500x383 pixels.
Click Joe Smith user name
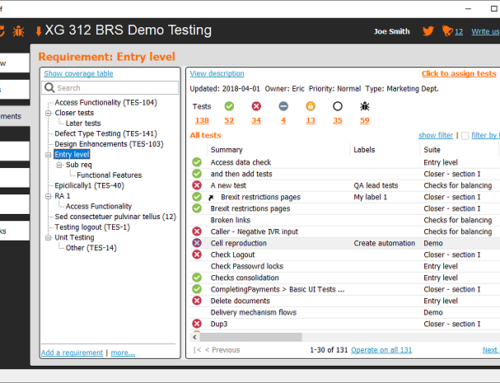click(x=392, y=31)
